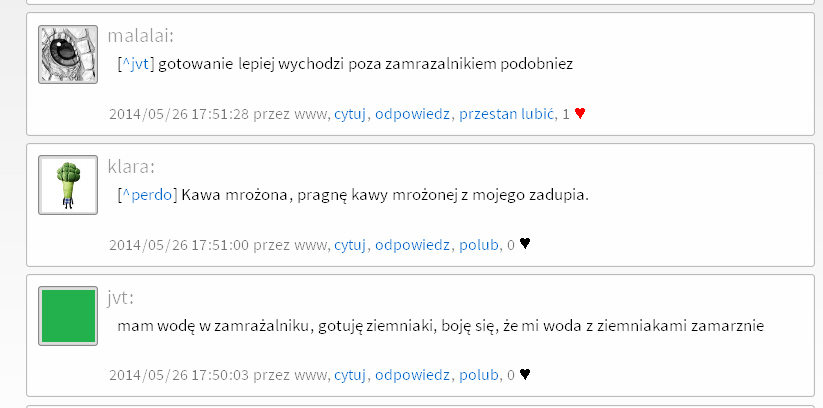Open klara's broccoli avatar image

point(68,185)
